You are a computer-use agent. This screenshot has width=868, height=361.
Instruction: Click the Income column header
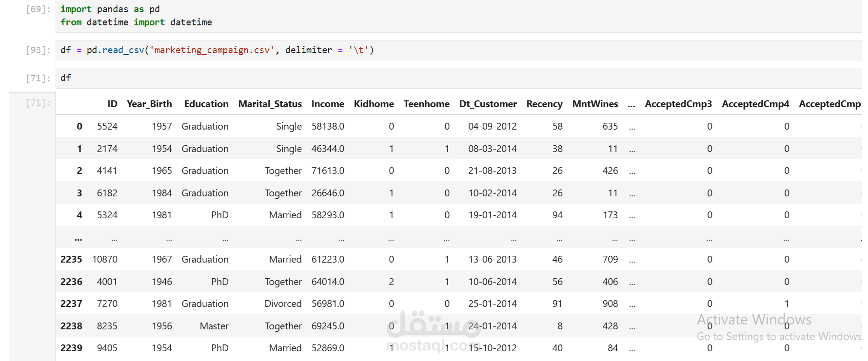328,104
